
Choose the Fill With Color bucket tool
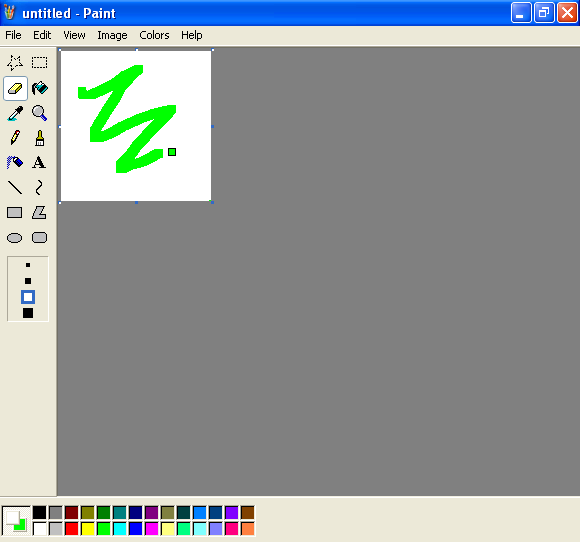click(39, 88)
